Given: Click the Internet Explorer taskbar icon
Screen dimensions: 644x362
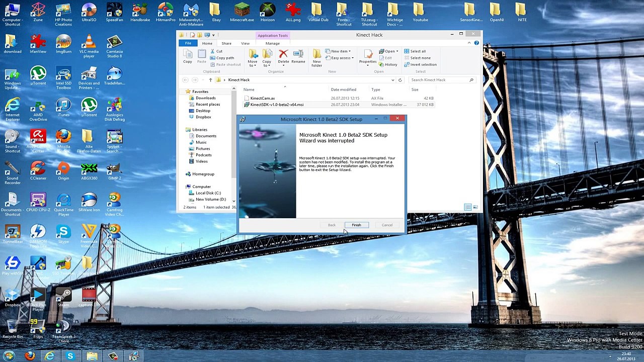Looking at the screenshot, I should pyautogui.click(x=49, y=356).
